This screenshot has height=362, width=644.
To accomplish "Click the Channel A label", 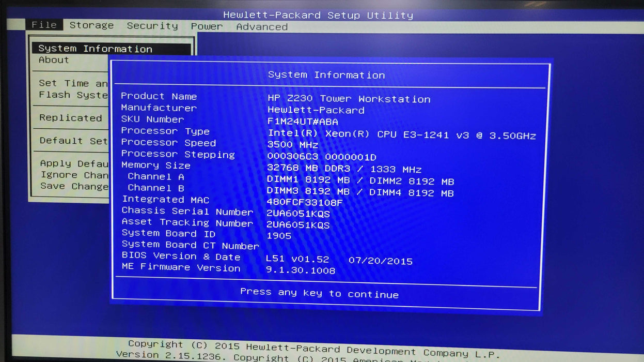I will [156, 176].
